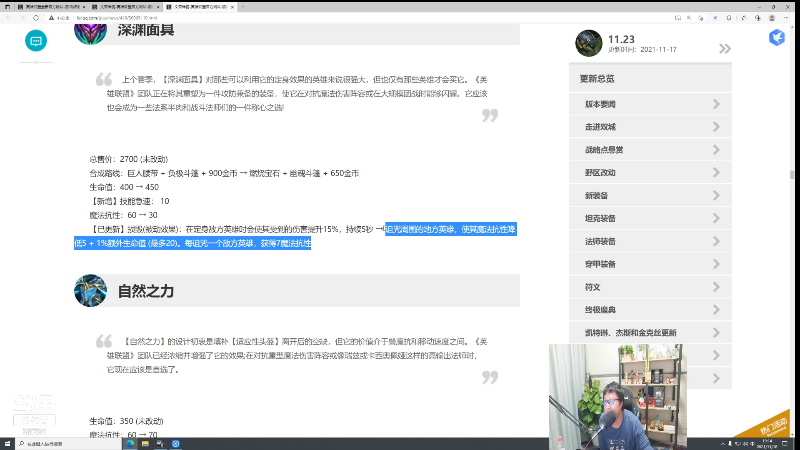Click the teal chat bubble icon
The width and height of the screenshot is (800, 450).
coord(36,41)
